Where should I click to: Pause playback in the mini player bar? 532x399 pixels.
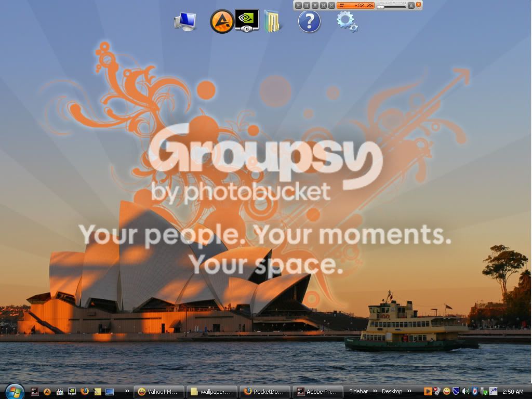(307, 5)
